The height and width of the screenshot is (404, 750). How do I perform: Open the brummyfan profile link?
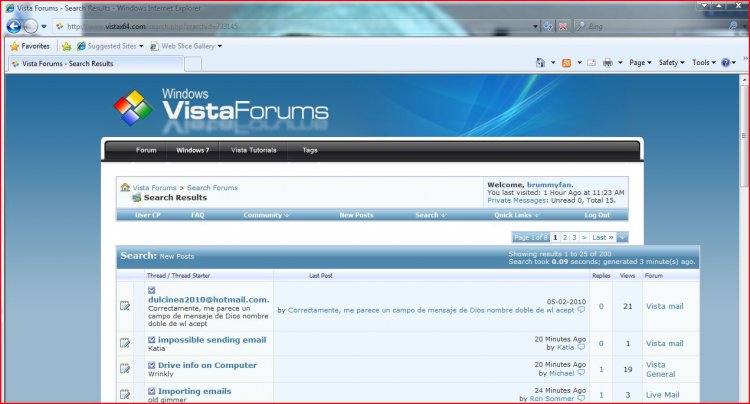[549, 185]
